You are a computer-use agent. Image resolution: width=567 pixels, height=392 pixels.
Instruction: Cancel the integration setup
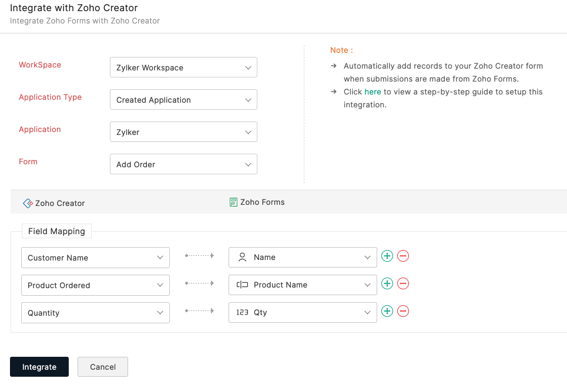(x=103, y=367)
